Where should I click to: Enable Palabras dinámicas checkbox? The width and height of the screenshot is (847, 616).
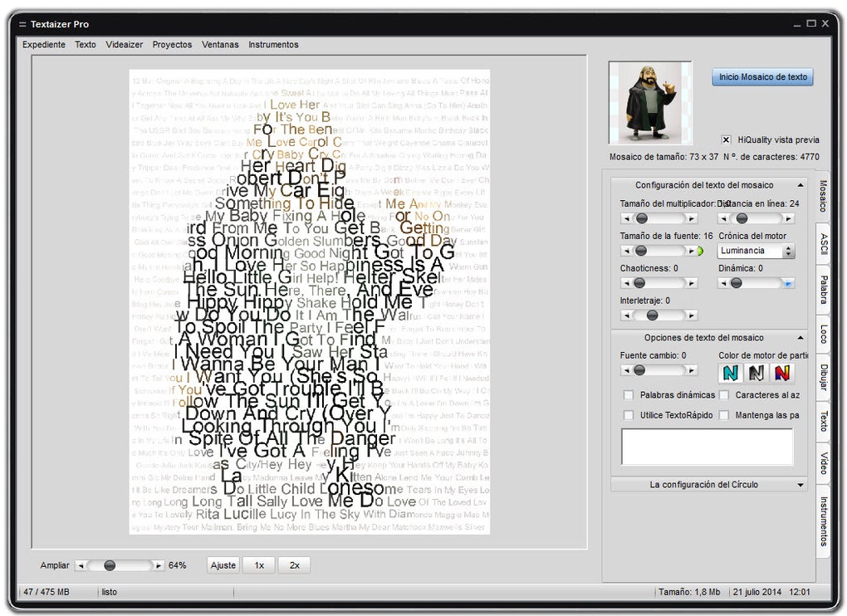629,395
